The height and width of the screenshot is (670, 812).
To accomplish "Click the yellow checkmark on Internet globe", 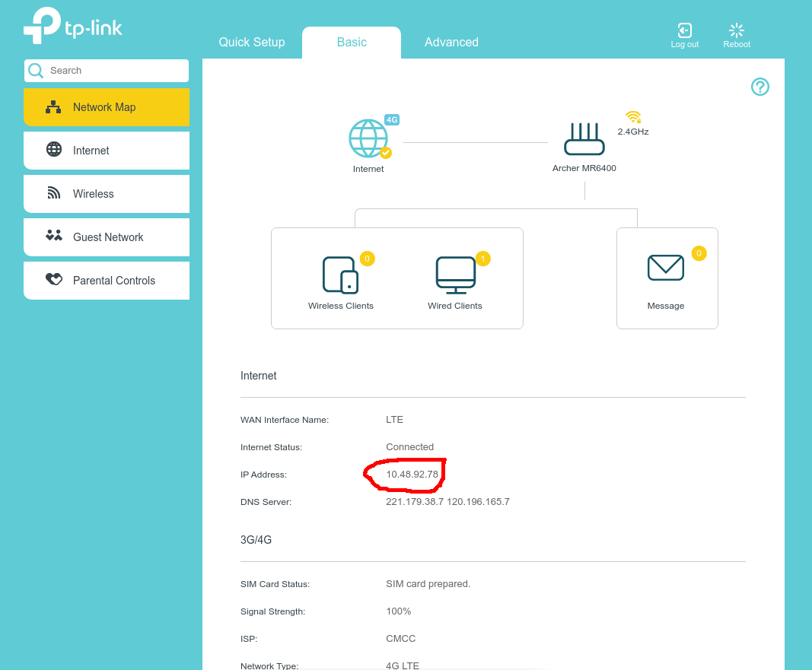I will (386, 153).
